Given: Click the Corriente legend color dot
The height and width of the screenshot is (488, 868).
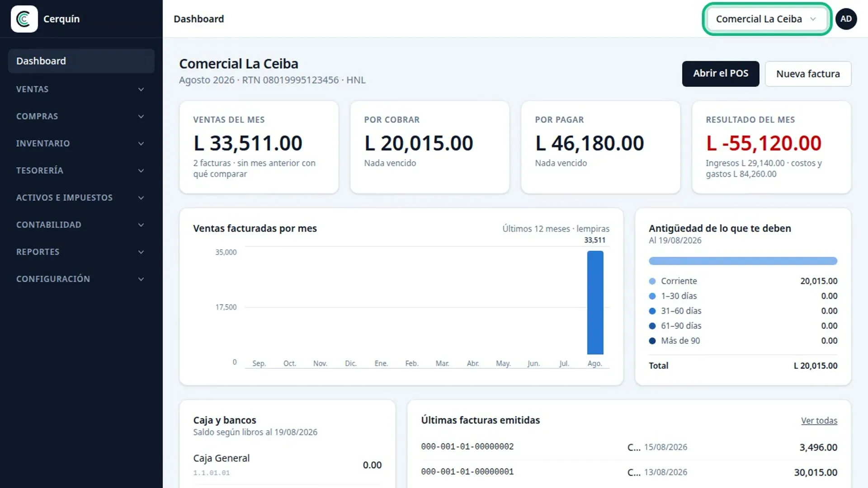Looking at the screenshot, I should 652,281.
